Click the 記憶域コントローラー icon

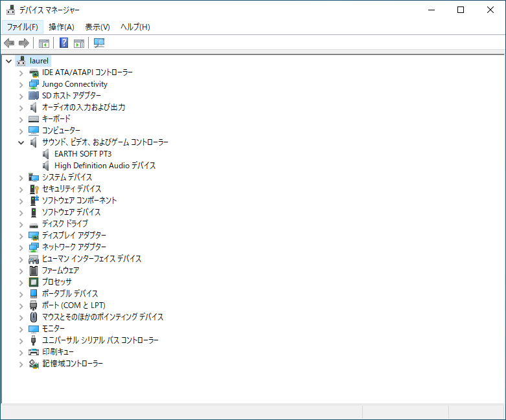coord(34,364)
